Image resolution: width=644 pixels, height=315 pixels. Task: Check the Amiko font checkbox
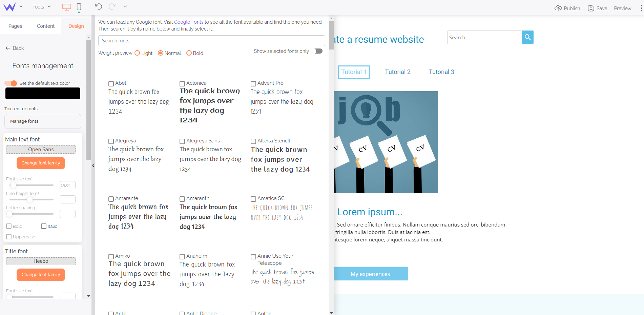pos(111,257)
